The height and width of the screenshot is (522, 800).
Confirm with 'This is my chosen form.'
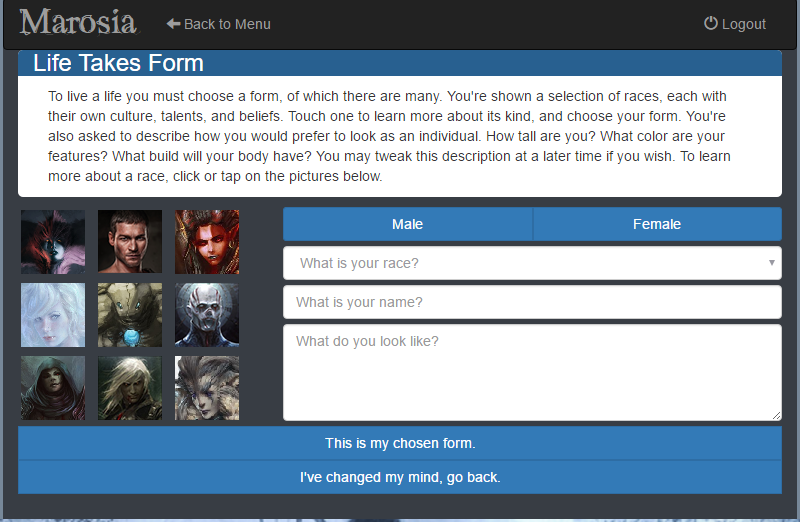(400, 443)
